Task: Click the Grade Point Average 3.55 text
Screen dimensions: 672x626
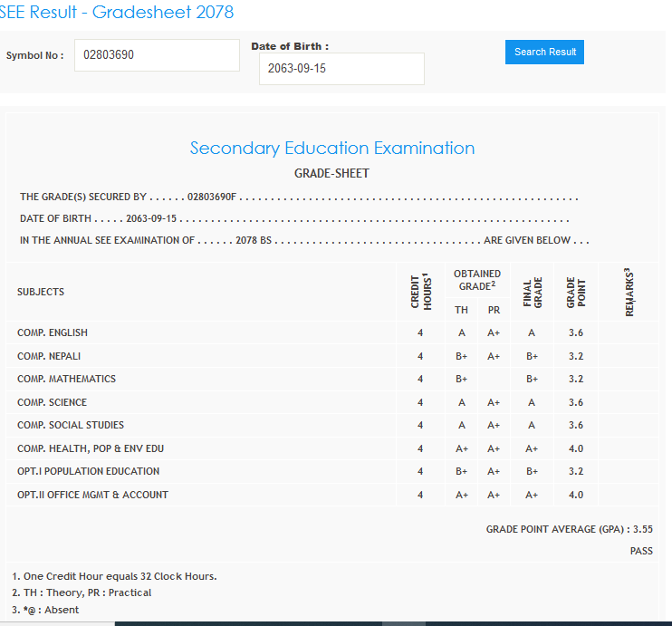Action: click(569, 529)
